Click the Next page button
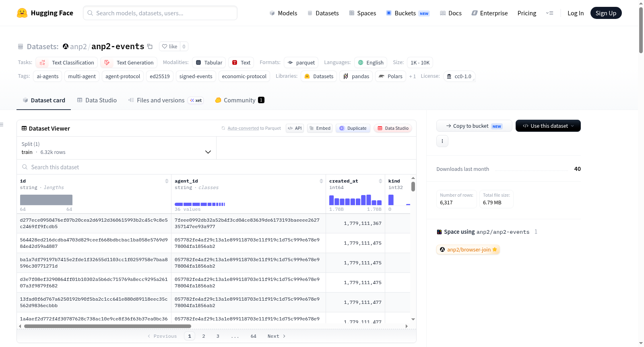 pyautogui.click(x=277, y=336)
